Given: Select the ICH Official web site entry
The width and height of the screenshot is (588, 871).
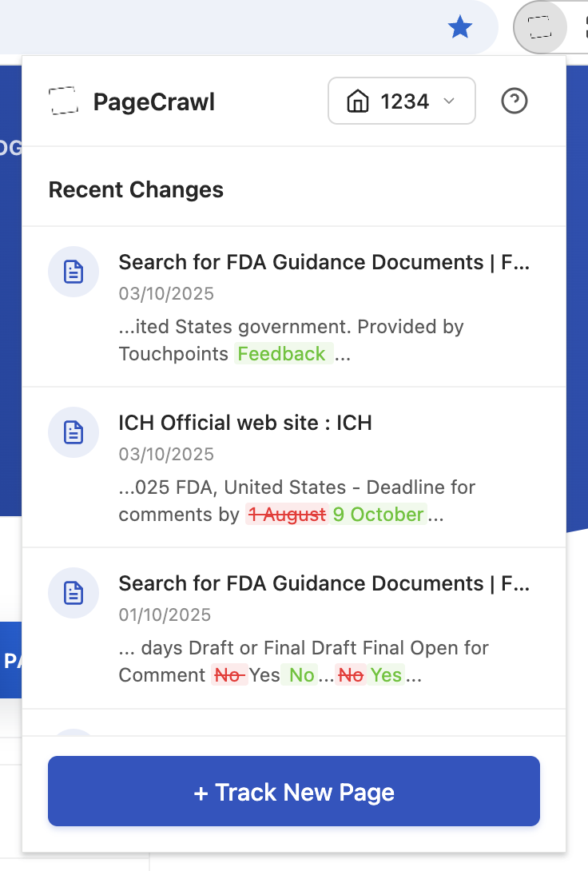Looking at the screenshot, I should [x=245, y=423].
